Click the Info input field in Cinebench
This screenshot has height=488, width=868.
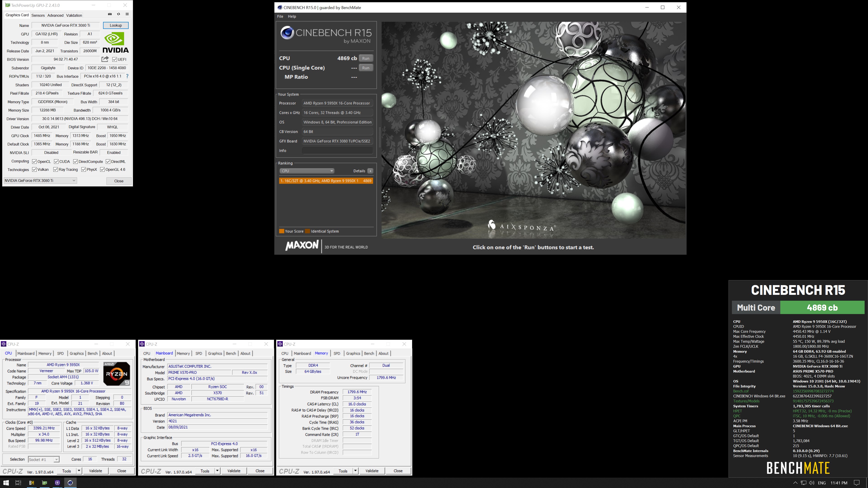click(337, 150)
